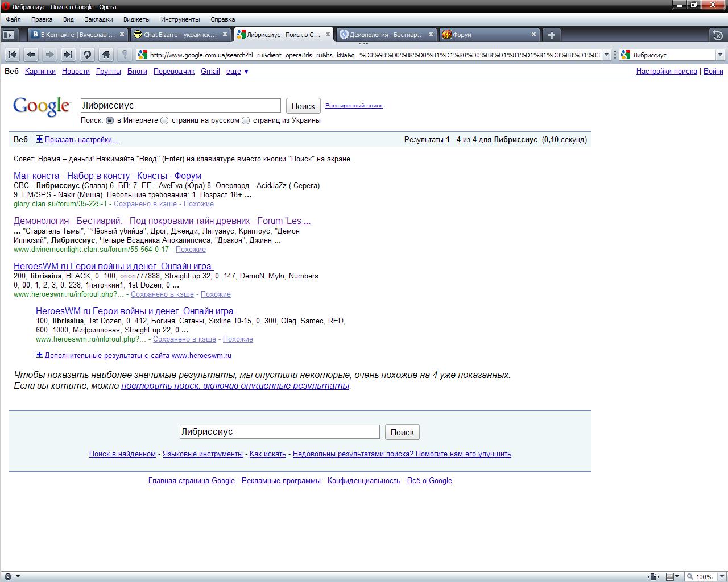The width and height of the screenshot is (728, 582).
Task: Click the Google favicon in address bar
Action: (x=143, y=55)
